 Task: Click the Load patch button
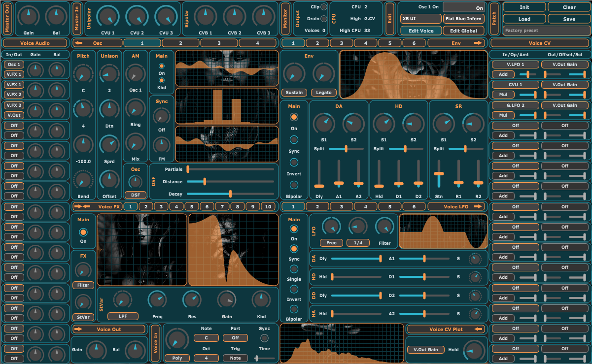524,19
